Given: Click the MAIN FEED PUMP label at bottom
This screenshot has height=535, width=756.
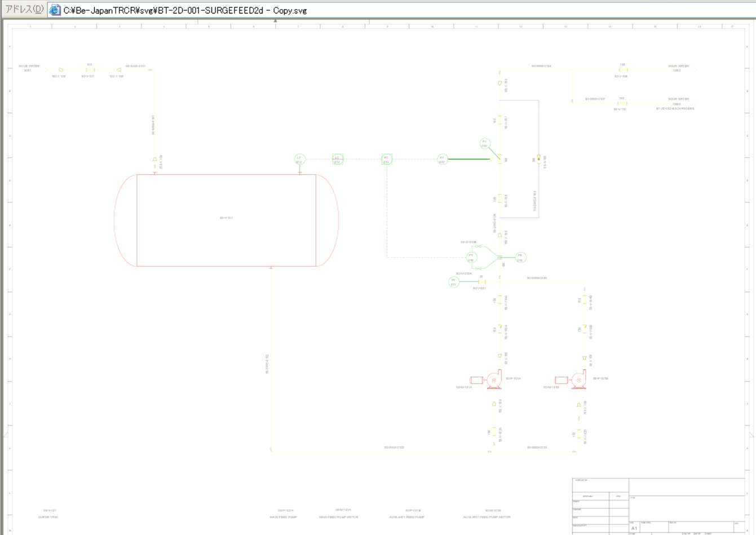Looking at the screenshot, I should (284, 517).
